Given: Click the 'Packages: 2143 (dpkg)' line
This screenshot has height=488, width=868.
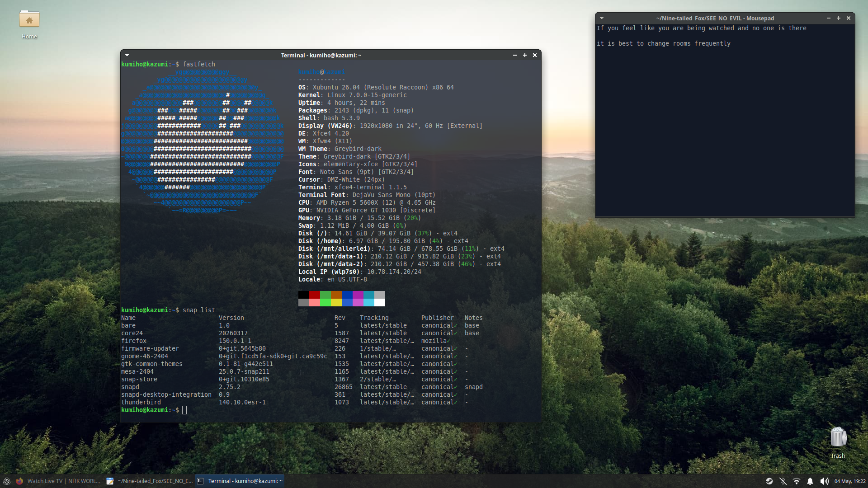Looking at the screenshot, I should coord(356,110).
